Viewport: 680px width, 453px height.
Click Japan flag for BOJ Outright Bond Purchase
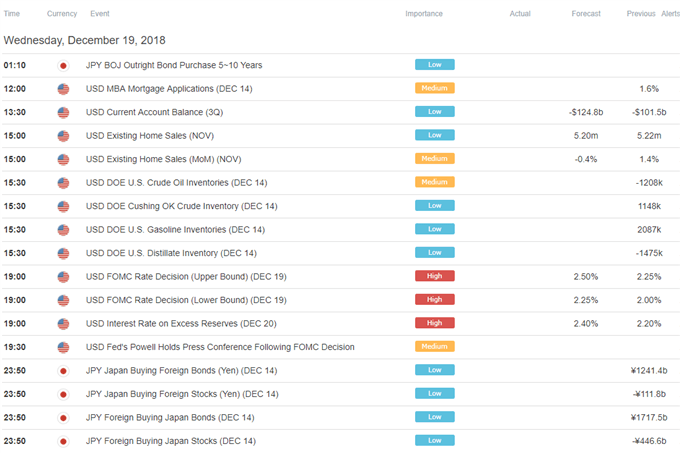click(x=63, y=66)
